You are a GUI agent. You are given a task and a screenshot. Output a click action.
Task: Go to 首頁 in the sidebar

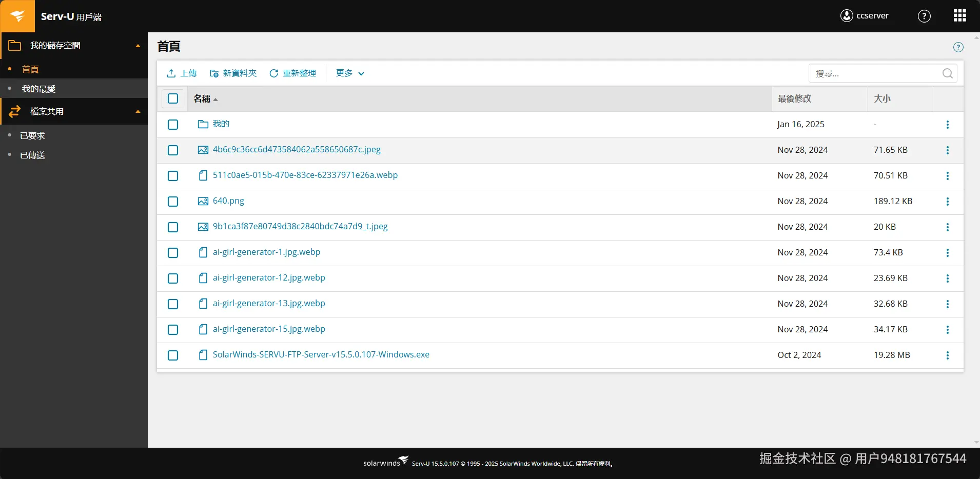click(30, 69)
